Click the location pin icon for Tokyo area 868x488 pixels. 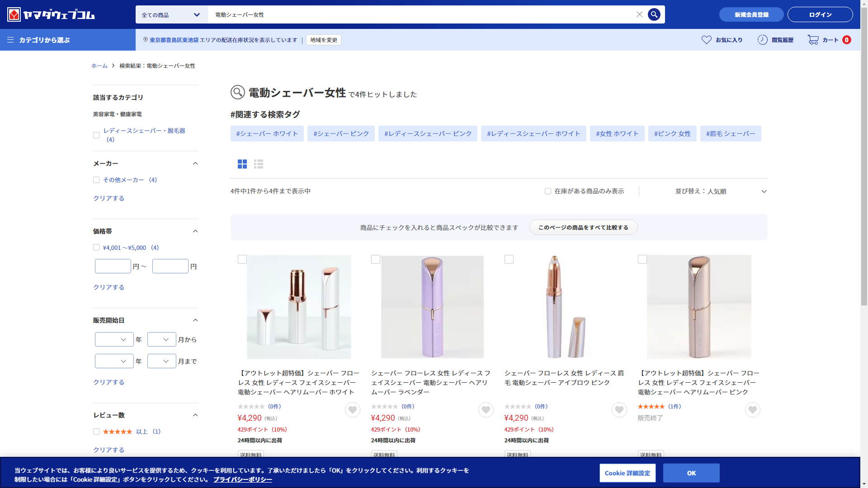146,40
